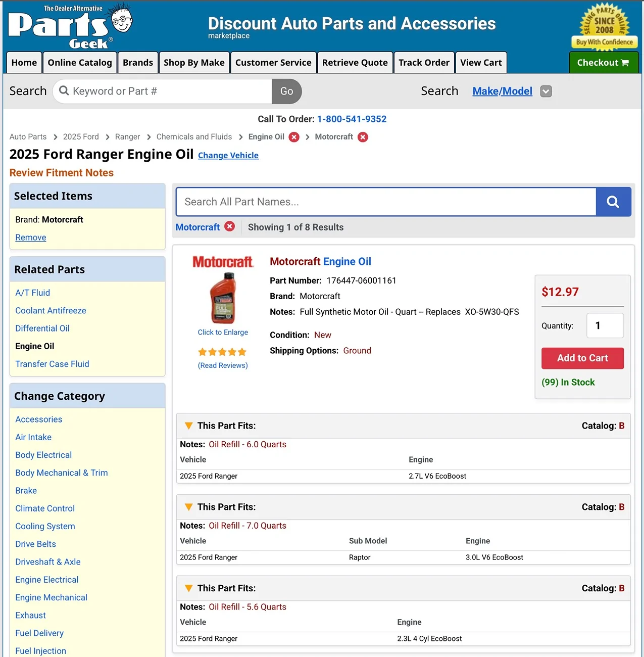
Task: Enlarge the Motorcraft oil bottle image
Action: [x=223, y=298]
